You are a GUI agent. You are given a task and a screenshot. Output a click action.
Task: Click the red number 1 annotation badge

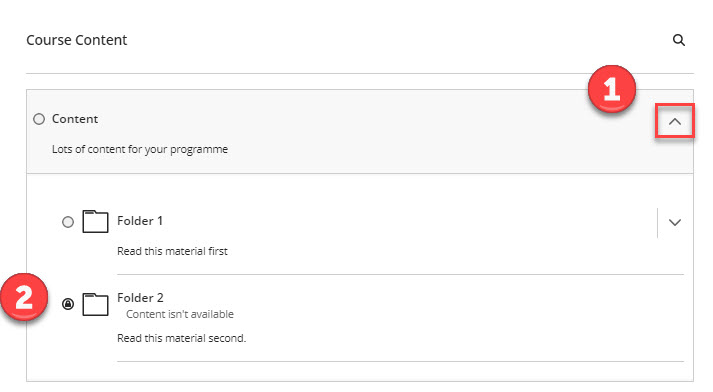pos(612,89)
